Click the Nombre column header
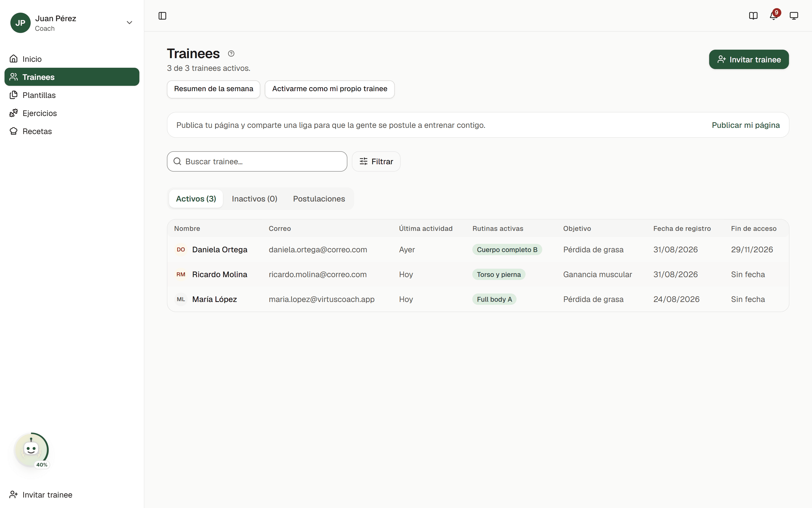 tap(187, 229)
